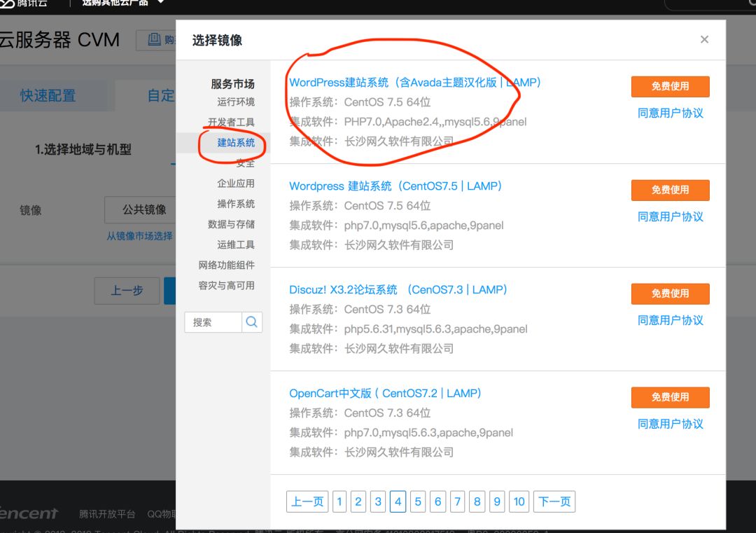756x533 pixels.
Task: Open 从镜像市场选择 link on CVM page
Action: (139, 236)
